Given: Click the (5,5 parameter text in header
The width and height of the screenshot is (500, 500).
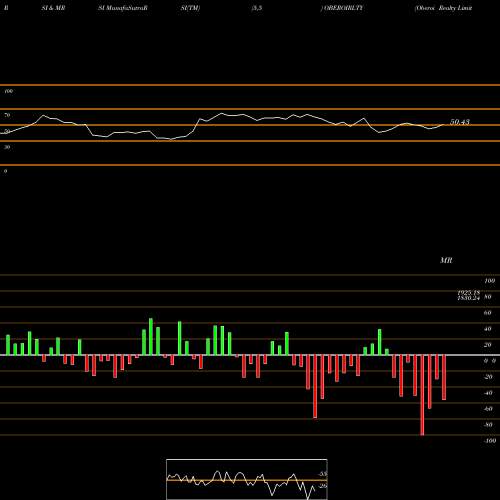Looking at the screenshot, I should (257, 8).
